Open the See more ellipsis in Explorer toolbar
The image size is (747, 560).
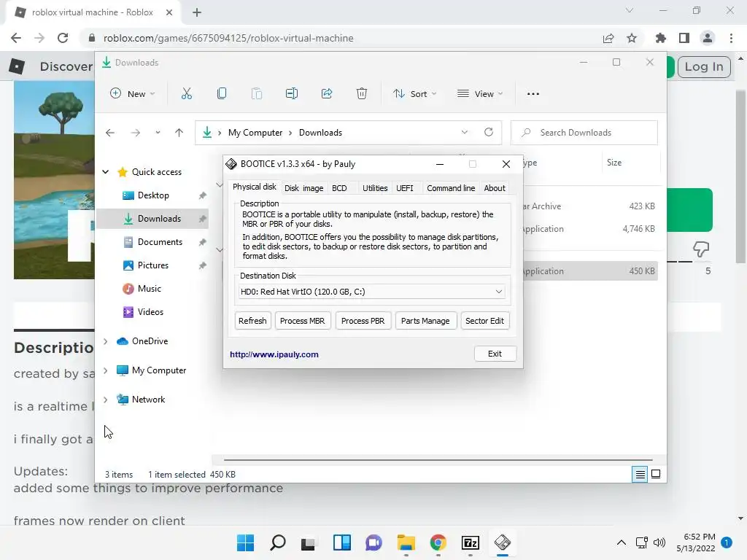tap(533, 94)
